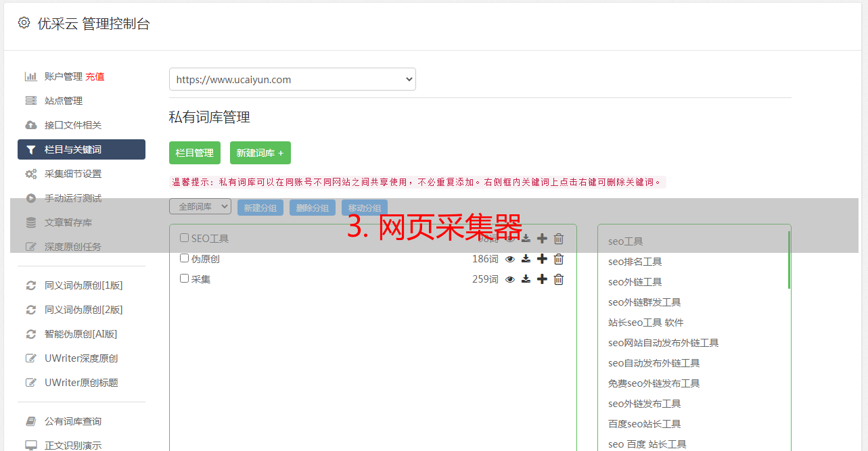Click the server icon for 站点管理
This screenshot has width=868, height=451.
coord(31,101)
